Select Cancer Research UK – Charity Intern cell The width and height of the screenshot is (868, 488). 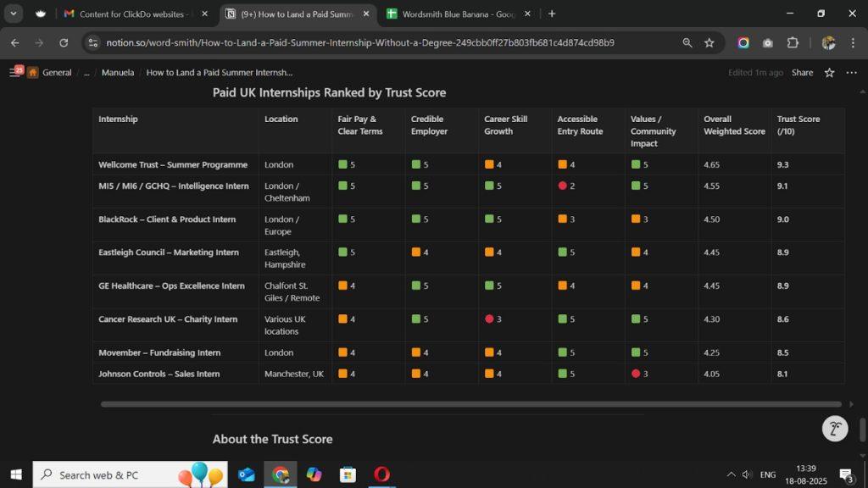click(175, 324)
